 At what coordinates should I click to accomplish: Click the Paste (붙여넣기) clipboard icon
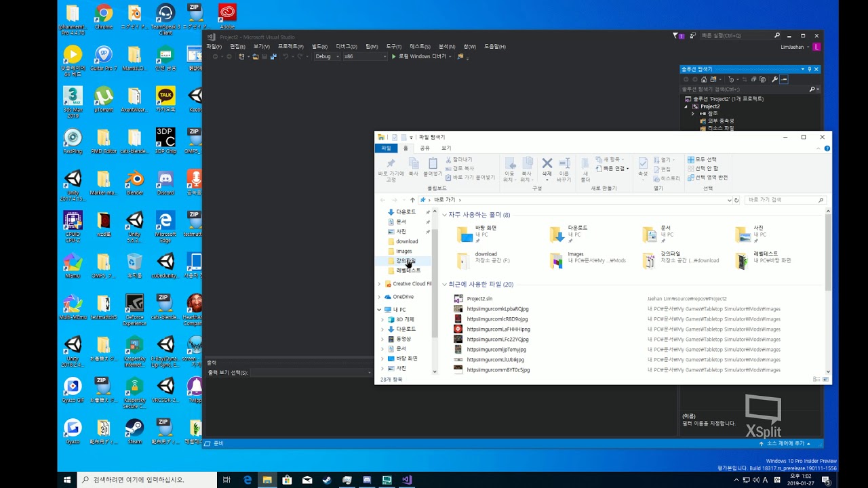(433, 163)
